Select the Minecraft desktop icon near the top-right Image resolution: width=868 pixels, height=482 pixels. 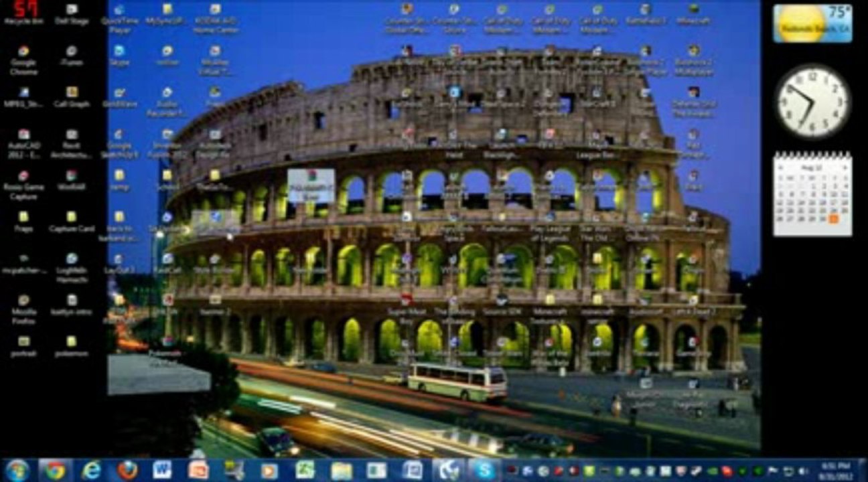(x=694, y=13)
